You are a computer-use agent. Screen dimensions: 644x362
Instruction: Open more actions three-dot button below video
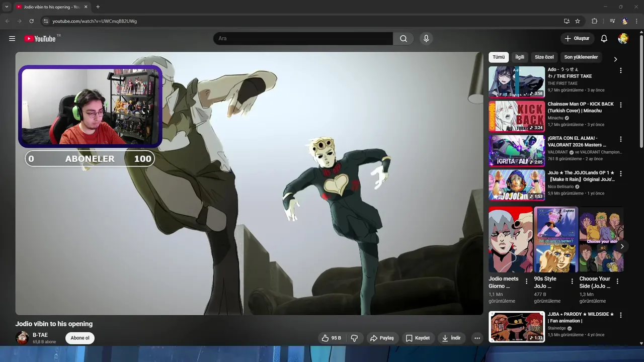(x=477, y=338)
